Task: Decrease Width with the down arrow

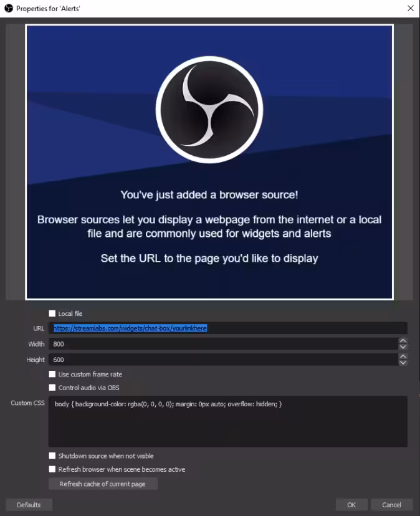Action: (x=403, y=347)
